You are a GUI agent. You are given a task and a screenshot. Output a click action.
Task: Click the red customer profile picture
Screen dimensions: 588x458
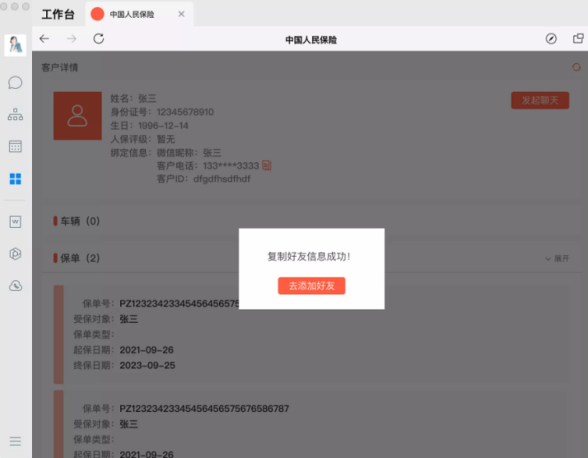coord(77,116)
